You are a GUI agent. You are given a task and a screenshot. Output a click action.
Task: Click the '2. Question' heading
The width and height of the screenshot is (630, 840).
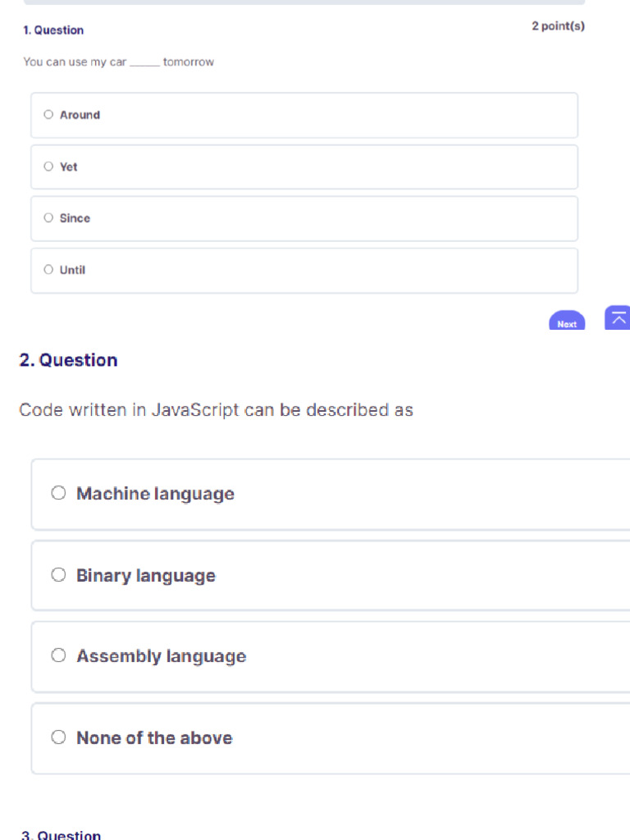click(x=68, y=360)
